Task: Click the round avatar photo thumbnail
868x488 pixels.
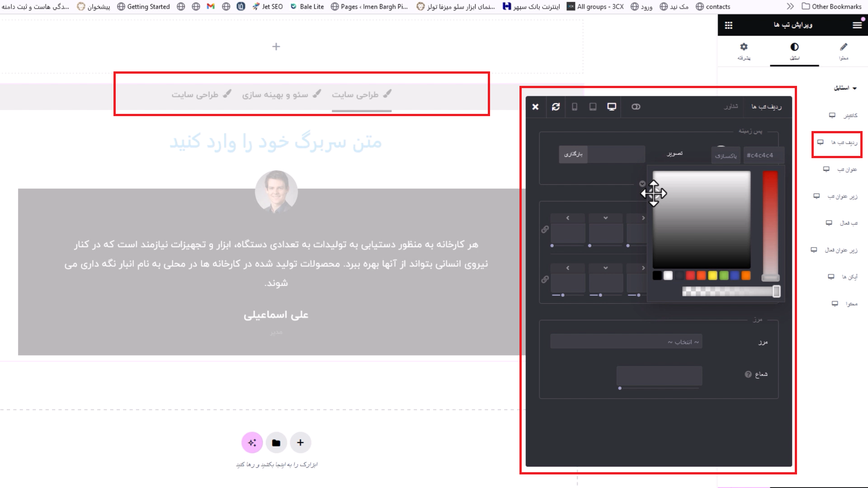Action: coord(276,192)
